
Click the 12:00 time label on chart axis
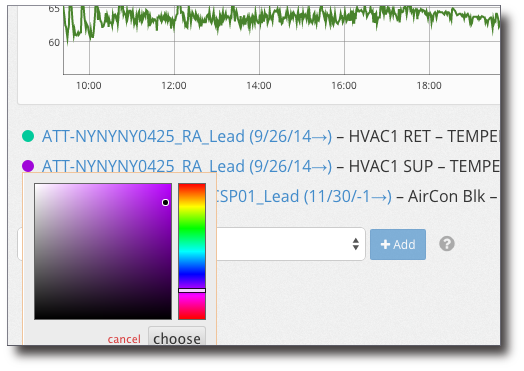coord(174,86)
